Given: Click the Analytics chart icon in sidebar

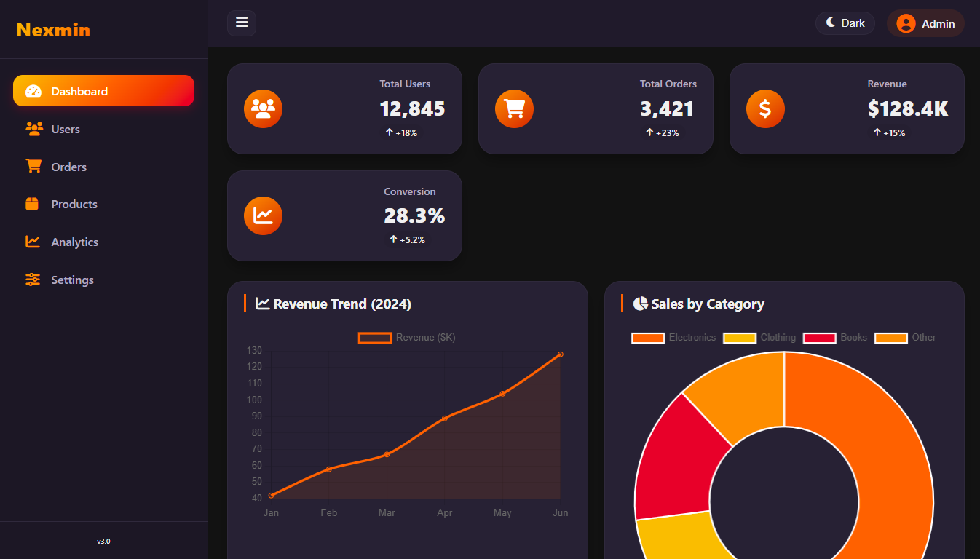Looking at the screenshot, I should (x=33, y=242).
